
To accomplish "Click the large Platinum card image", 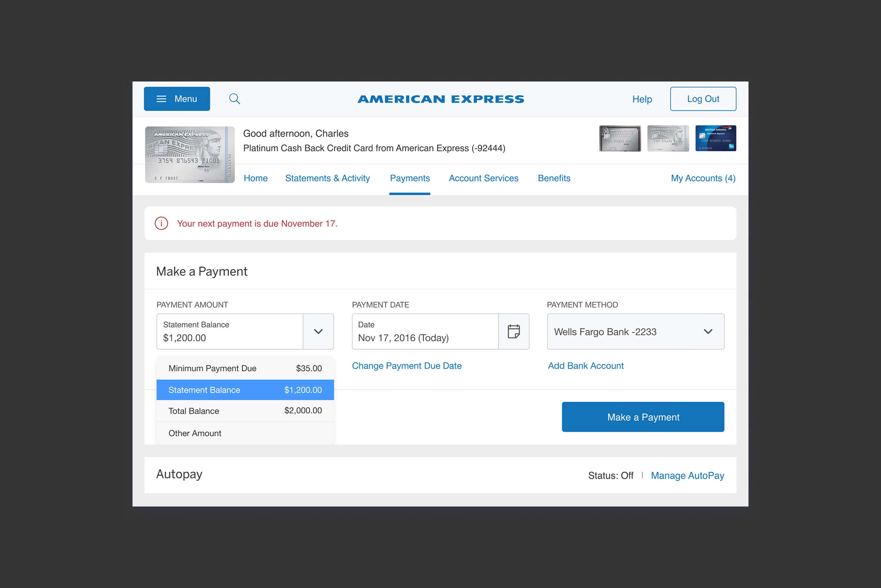I will pyautogui.click(x=190, y=155).
